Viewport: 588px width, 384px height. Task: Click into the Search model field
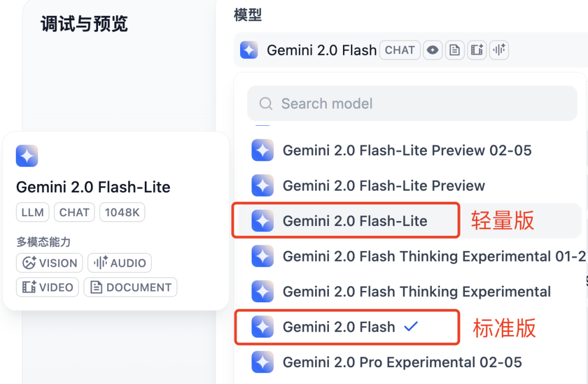tap(412, 103)
